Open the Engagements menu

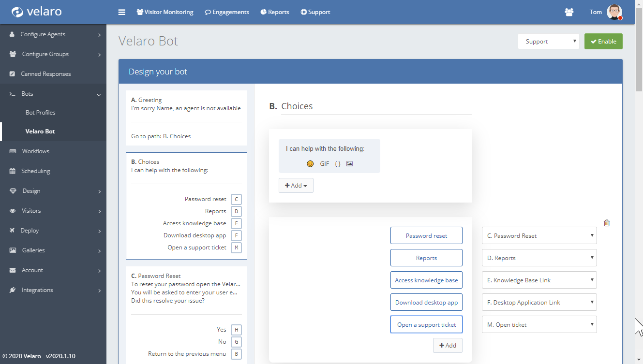pyautogui.click(x=226, y=12)
